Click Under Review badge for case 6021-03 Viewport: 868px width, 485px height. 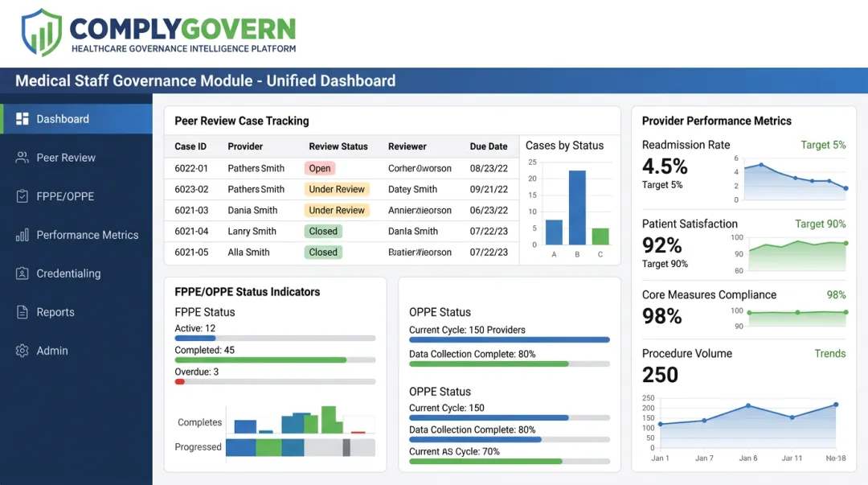337,211
